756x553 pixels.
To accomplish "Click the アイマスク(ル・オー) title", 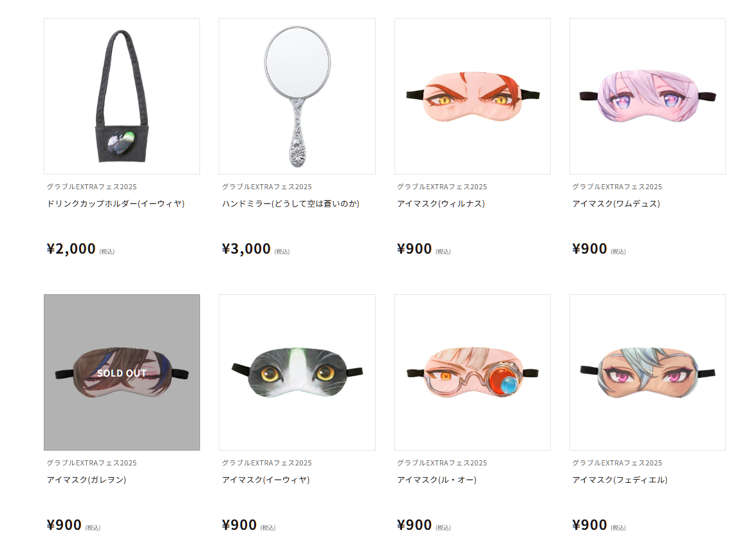I will [x=437, y=480].
